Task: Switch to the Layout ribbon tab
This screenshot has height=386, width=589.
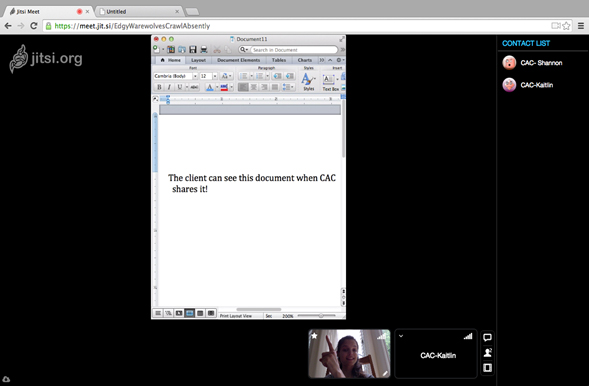Action: (x=198, y=60)
